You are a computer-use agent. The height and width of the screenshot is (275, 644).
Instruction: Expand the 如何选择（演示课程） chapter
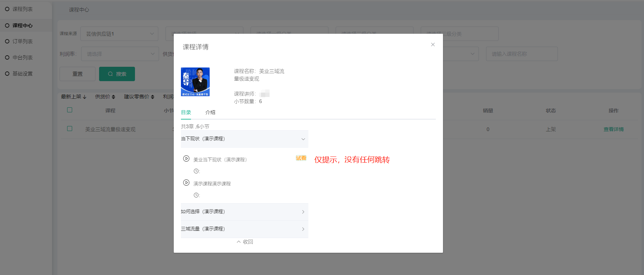click(x=303, y=212)
